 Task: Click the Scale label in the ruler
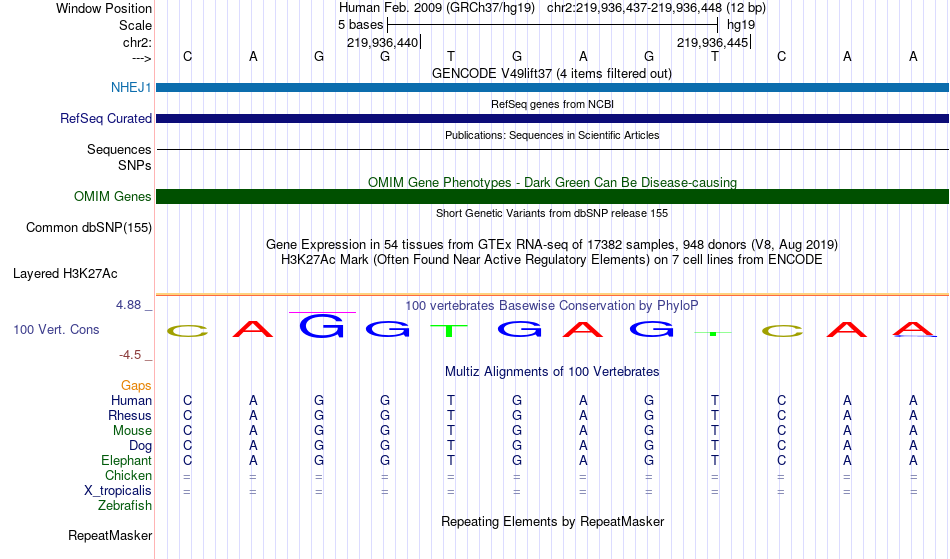[135, 25]
